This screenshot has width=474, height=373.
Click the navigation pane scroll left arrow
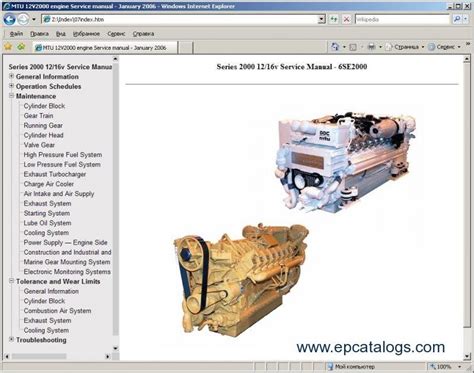(x=7, y=356)
